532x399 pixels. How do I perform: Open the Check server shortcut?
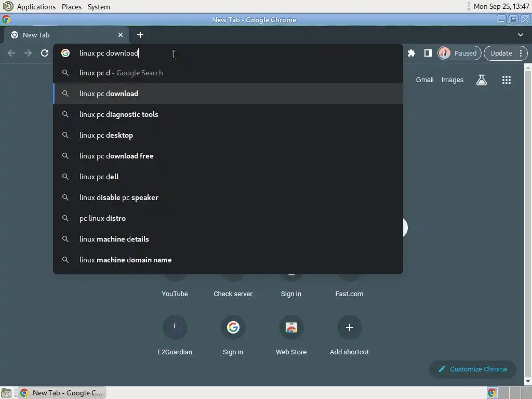click(233, 294)
